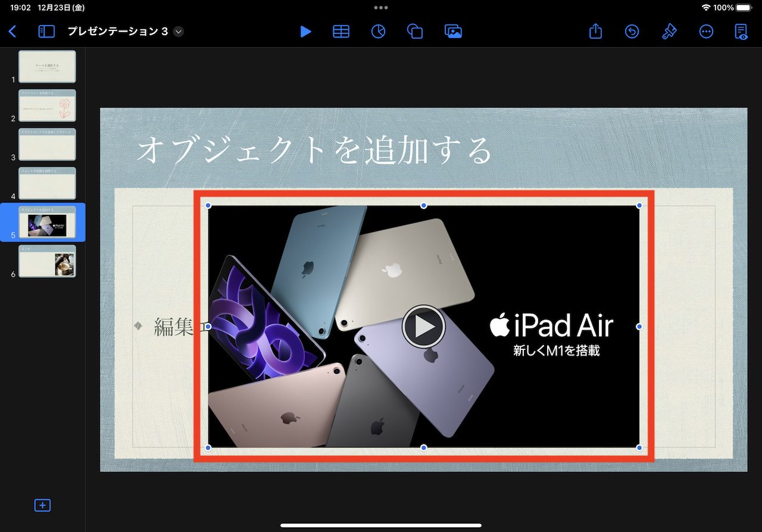Click the top-left resize handle of video
762x532 pixels.
point(208,205)
